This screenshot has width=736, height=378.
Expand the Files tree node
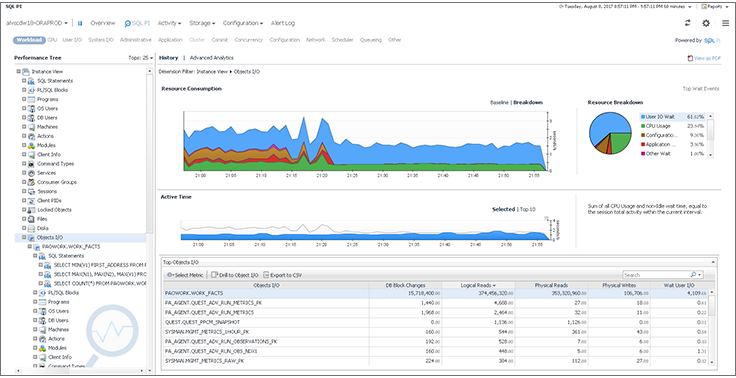(x=23, y=219)
